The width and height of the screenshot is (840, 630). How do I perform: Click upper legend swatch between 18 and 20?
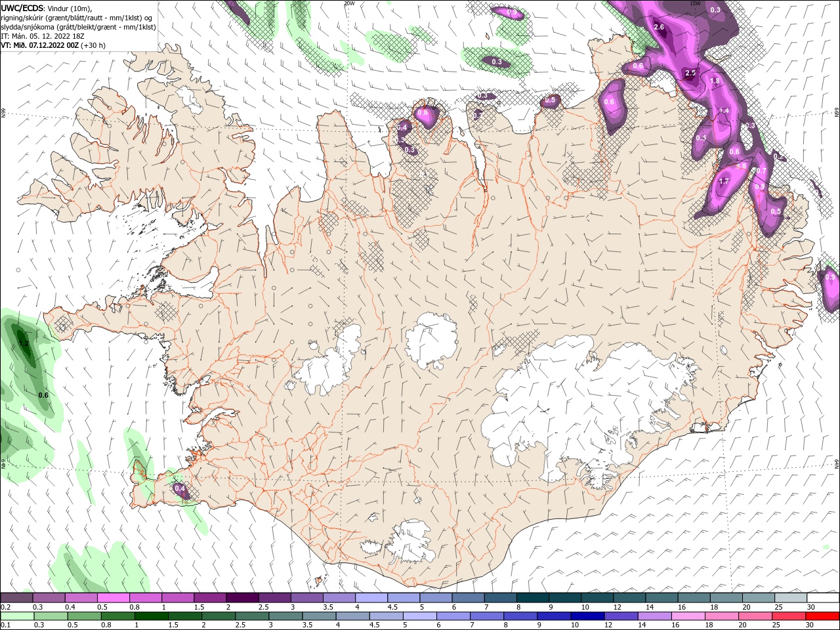point(726,598)
